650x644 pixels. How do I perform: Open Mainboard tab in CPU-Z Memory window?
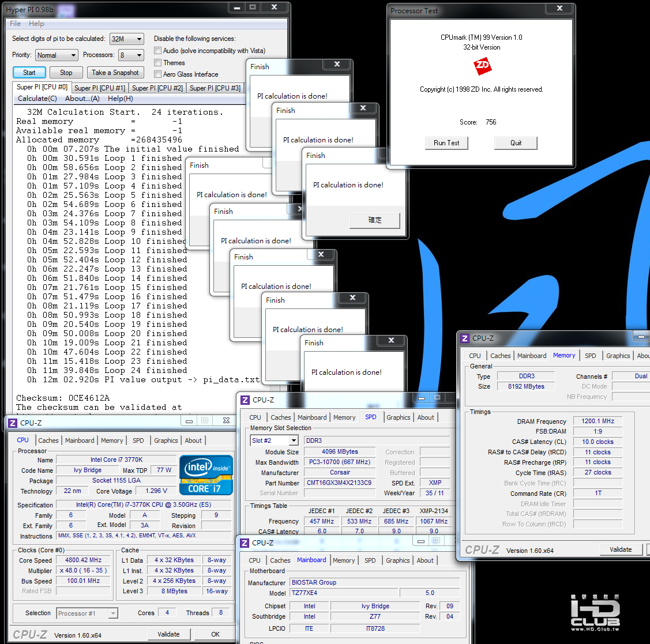532,356
